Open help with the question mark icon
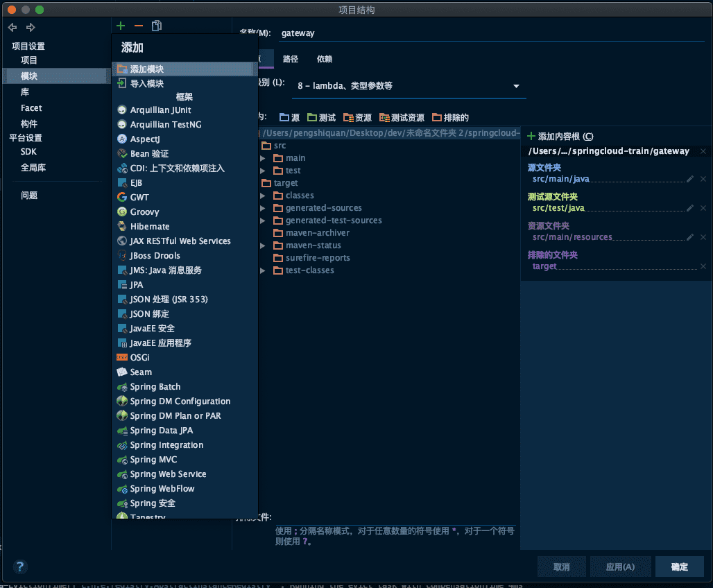Image resolution: width=713 pixels, height=588 pixels. 19,567
